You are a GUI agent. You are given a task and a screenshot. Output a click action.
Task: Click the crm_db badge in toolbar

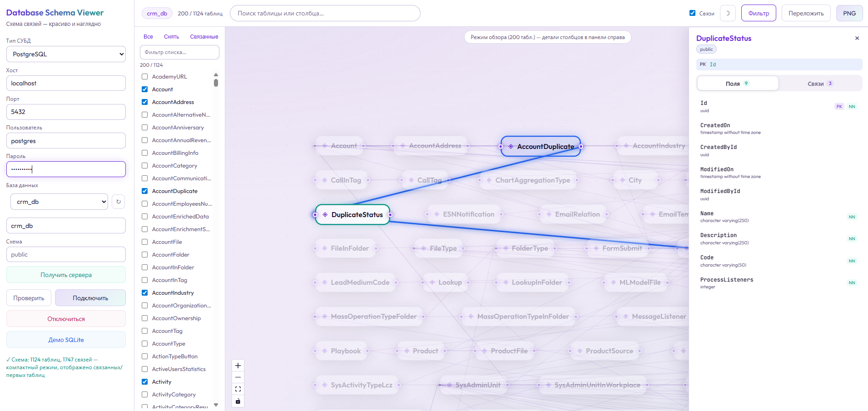tap(157, 14)
